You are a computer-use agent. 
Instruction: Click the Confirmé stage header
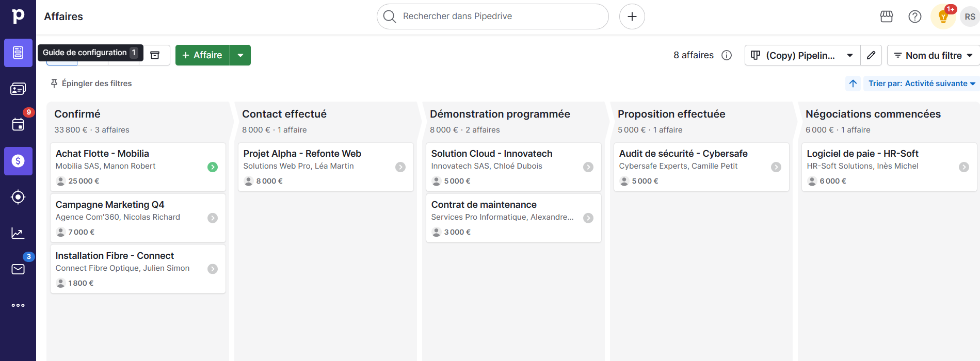77,114
